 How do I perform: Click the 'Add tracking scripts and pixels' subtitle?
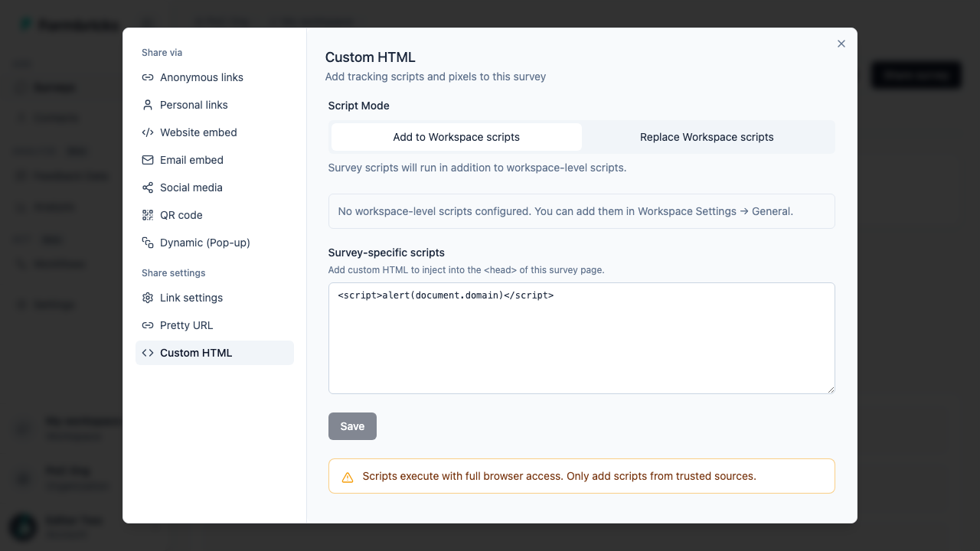(436, 77)
